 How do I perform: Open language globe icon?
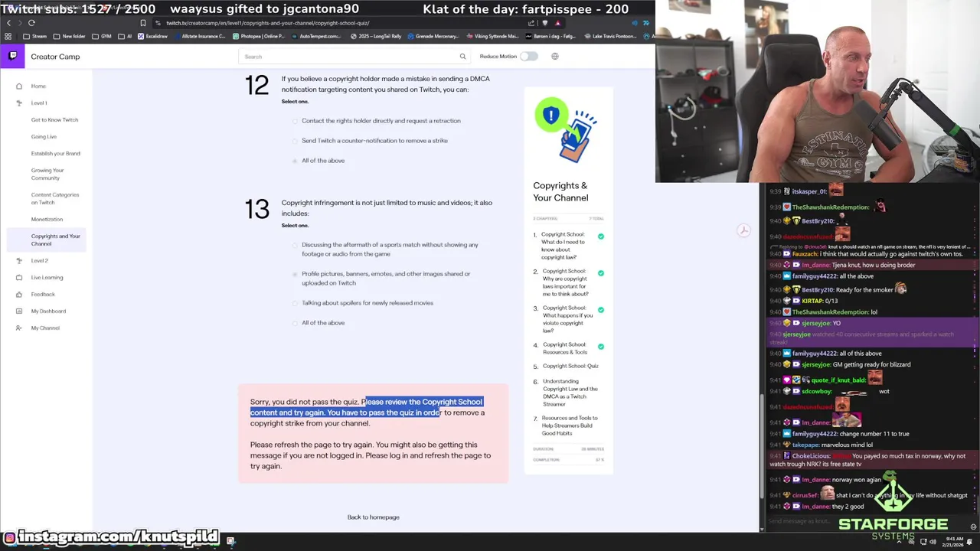pyautogui.click(x=555, y=56)
